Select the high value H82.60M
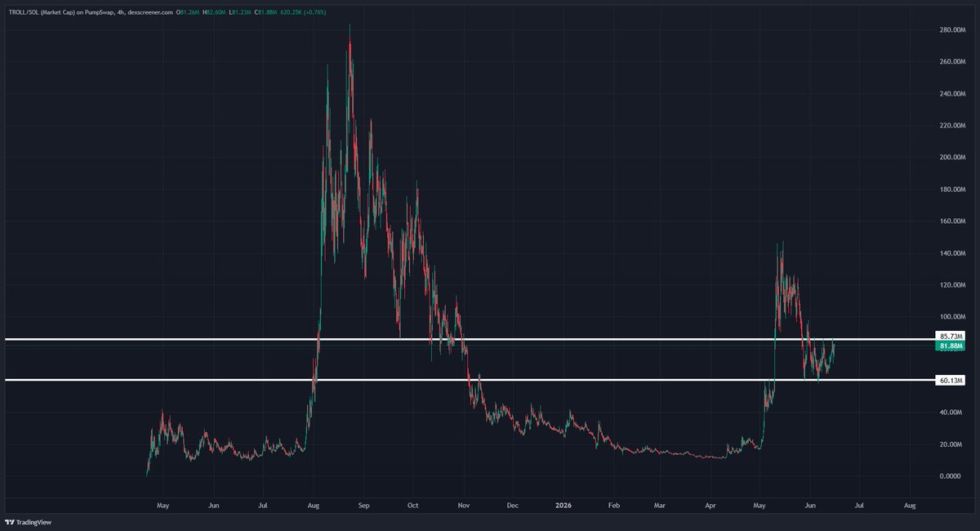 click(x=213, y=12)
